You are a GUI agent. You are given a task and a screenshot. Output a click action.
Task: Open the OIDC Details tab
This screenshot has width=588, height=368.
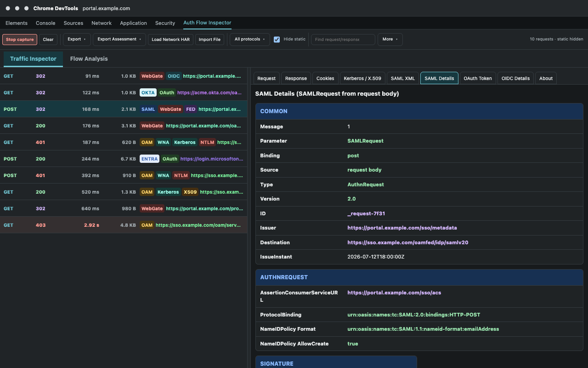tap(515, 78)
